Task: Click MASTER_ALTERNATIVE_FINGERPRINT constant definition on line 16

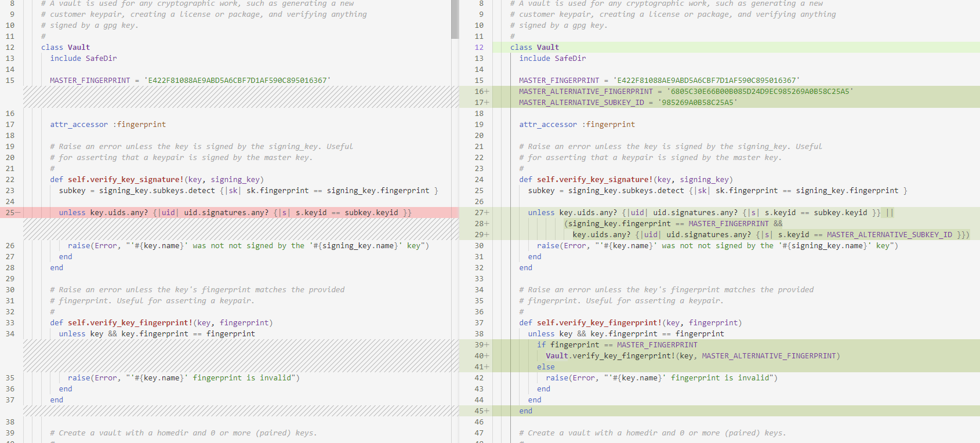Action: tap(586, 92)
